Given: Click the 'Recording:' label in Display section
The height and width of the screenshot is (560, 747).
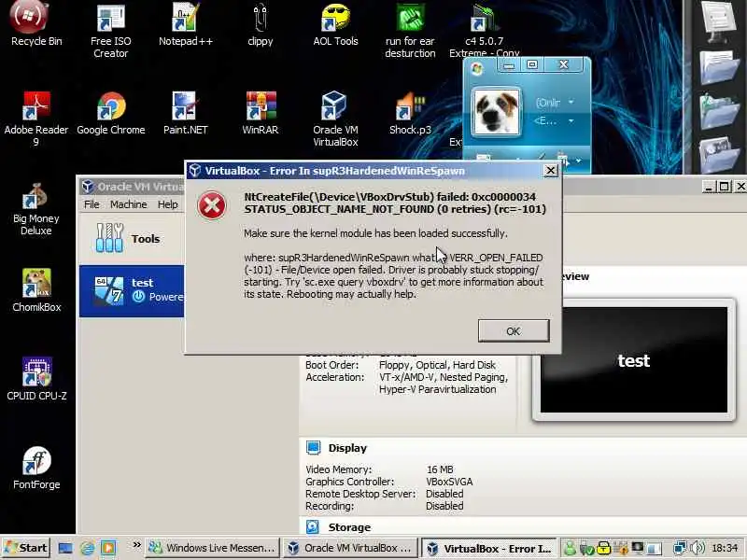Looking at the screenshot, I should 330,506.
